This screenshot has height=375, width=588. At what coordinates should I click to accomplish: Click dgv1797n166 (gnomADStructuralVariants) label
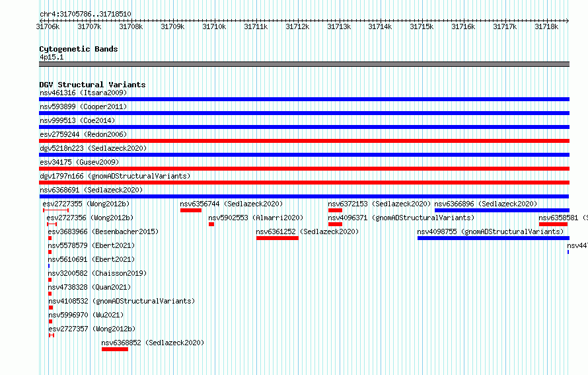tap(115, 176)
